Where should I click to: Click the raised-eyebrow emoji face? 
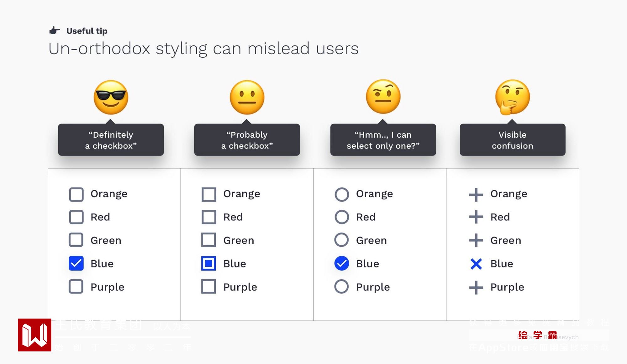383,97
